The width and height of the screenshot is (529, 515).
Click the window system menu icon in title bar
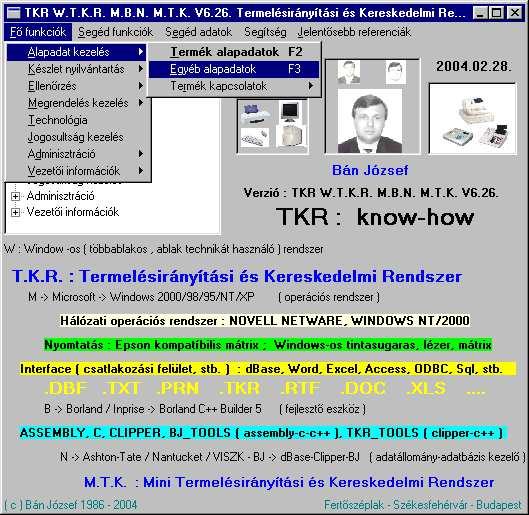13,13
